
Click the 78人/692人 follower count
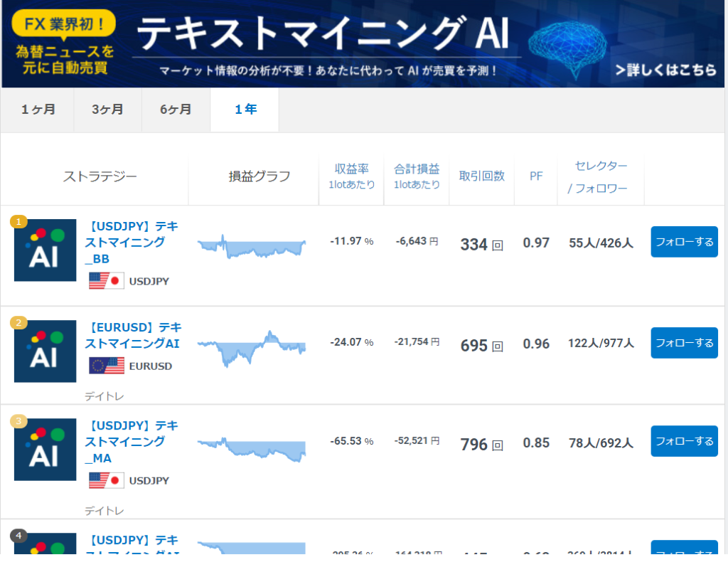(601, 443)
